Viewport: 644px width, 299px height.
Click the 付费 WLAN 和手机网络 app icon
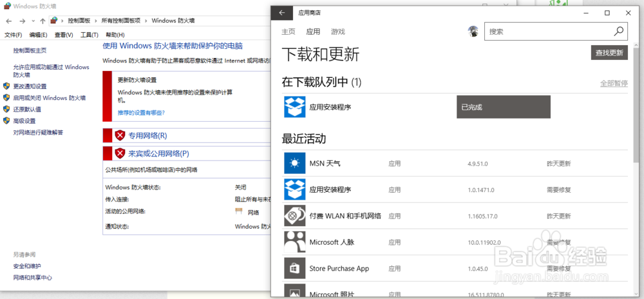[295, 216]
